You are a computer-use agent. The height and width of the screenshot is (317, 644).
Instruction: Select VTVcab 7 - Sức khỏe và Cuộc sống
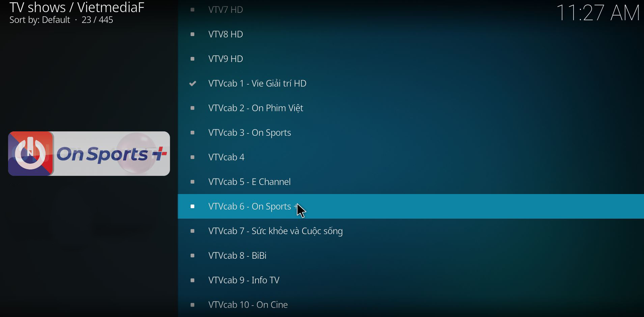click(x=411, y=231)
